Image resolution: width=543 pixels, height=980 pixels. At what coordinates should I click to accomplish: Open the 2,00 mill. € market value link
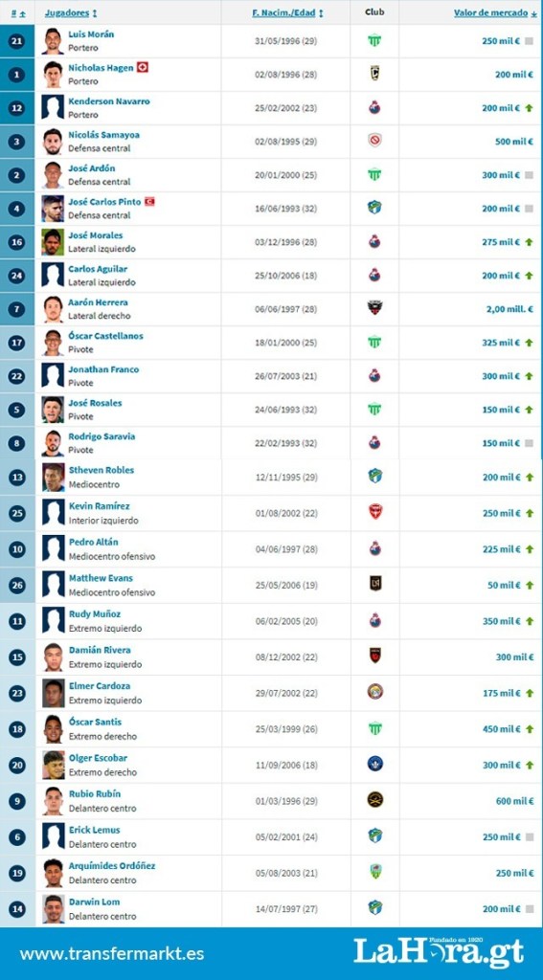(504, 309)
